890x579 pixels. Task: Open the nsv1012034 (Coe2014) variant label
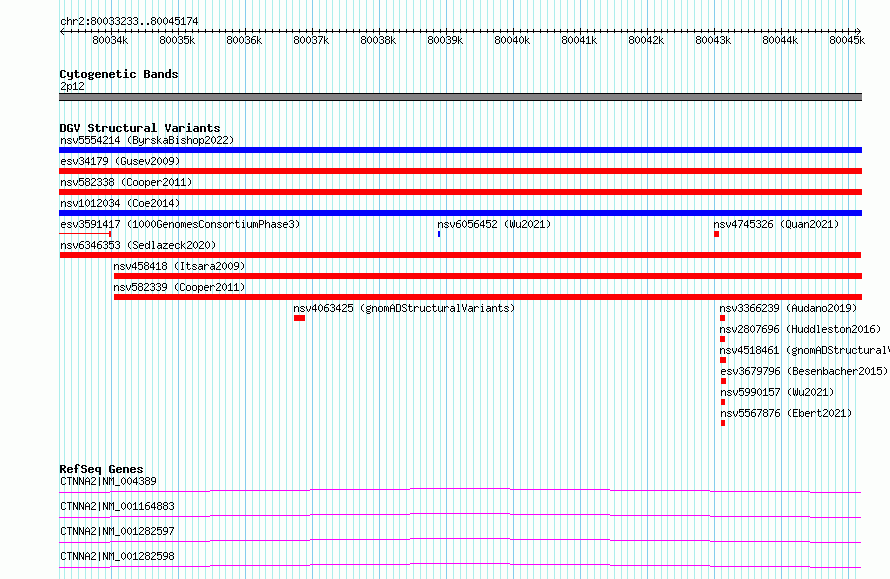pyautogui.click(x=120, y=203)
